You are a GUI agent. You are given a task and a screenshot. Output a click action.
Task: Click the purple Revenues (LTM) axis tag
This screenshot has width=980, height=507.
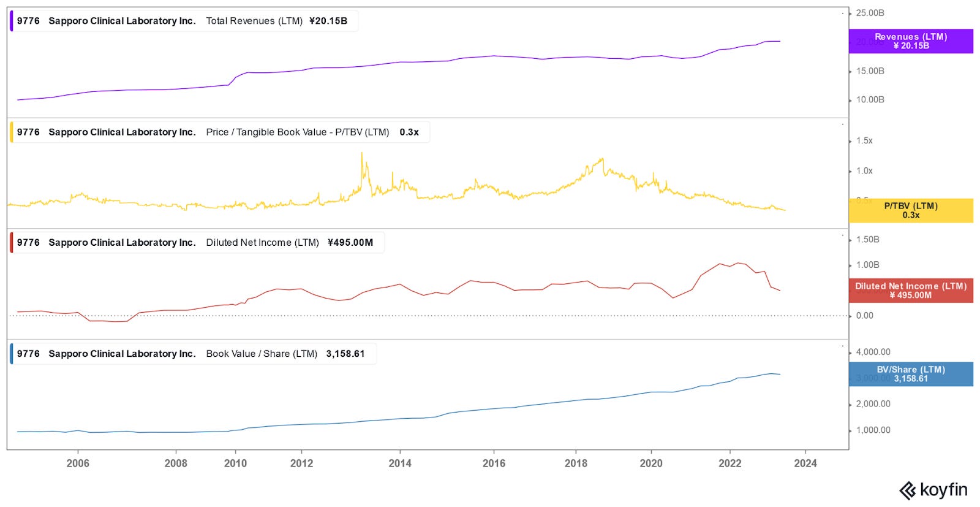pos(911,41)
